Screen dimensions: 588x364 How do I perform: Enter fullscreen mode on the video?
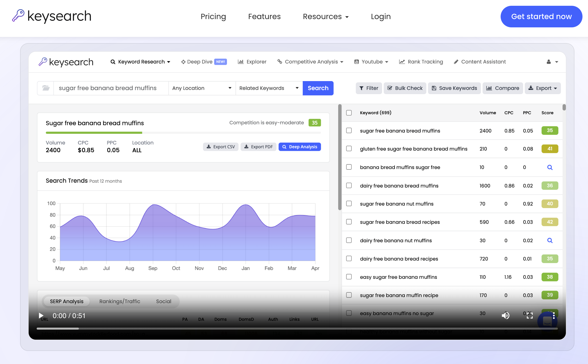coord(530,316)
